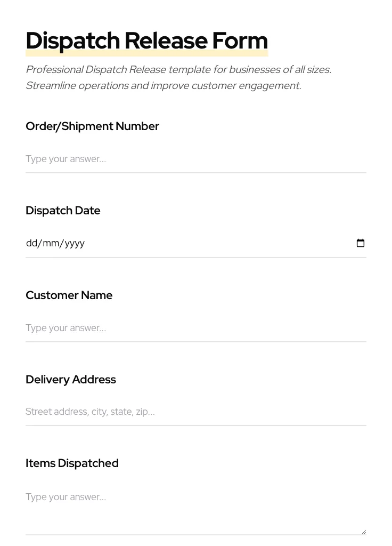Screen dimensions: 392x546
Task: Click the word "Release" in the main heading
Action: click(166, 41)
